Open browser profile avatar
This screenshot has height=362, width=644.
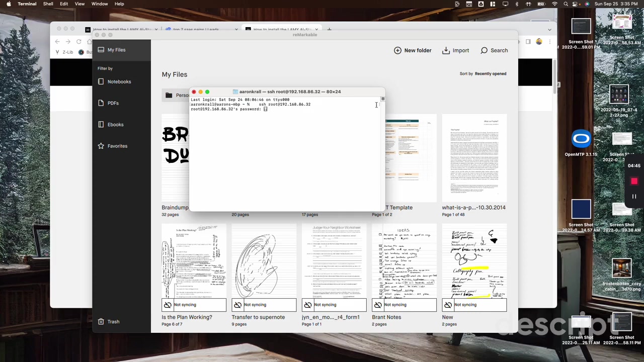(539, 42)
